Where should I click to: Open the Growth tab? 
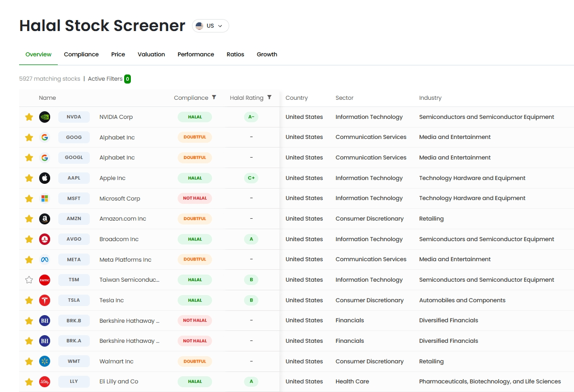[267, 54]
